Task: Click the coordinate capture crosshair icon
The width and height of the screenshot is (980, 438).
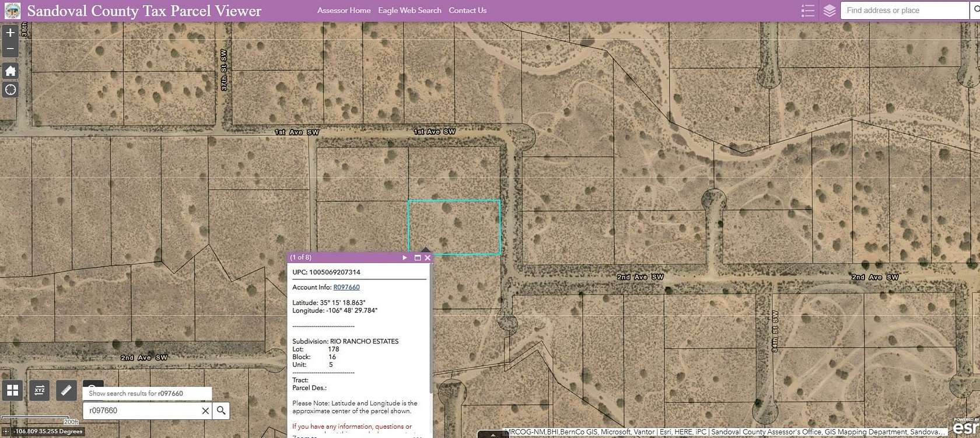Action: (8, 432)
